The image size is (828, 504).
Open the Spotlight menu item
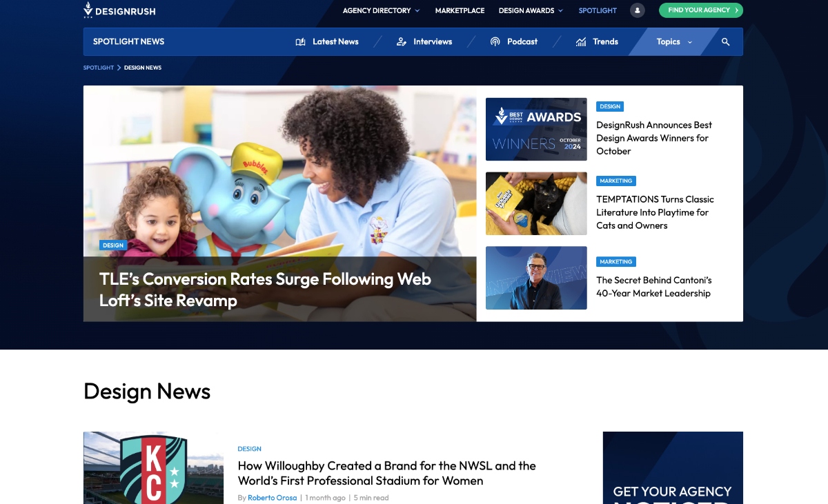pyautogui.click(x=598, y=10)
